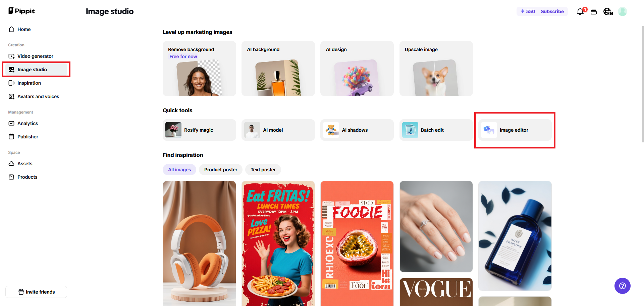
Task: Launch the Batch edit quick tool
Action: tap(436, 130)
